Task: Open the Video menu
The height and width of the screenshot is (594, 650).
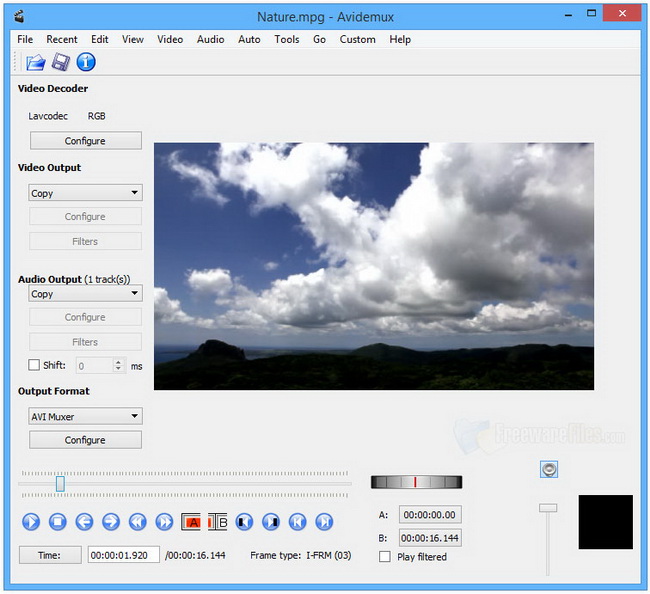Action: pos(170,39)
